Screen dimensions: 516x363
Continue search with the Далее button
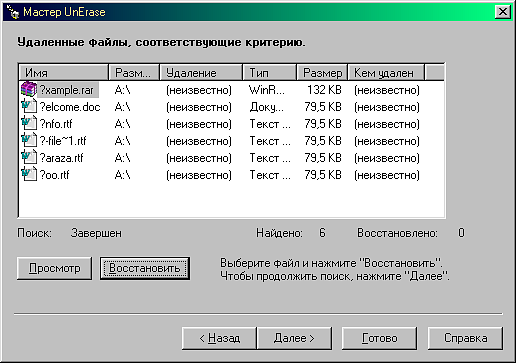pos(294,338)
